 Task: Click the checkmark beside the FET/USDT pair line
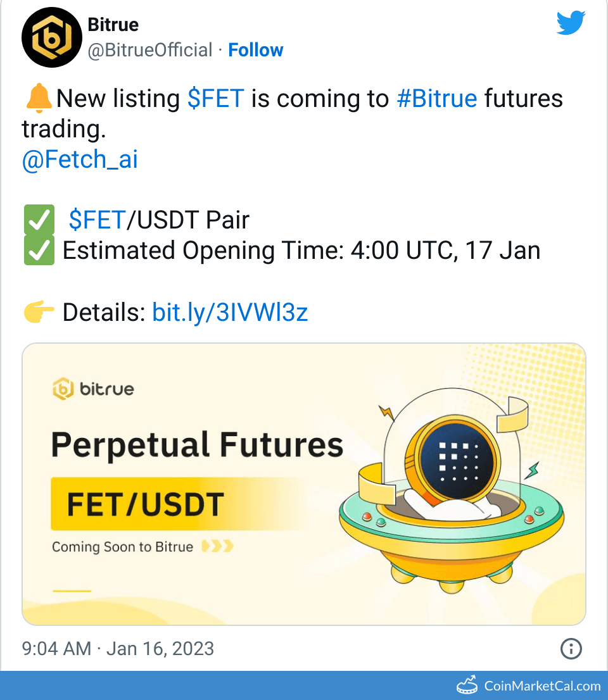click(x=39, y=220)
